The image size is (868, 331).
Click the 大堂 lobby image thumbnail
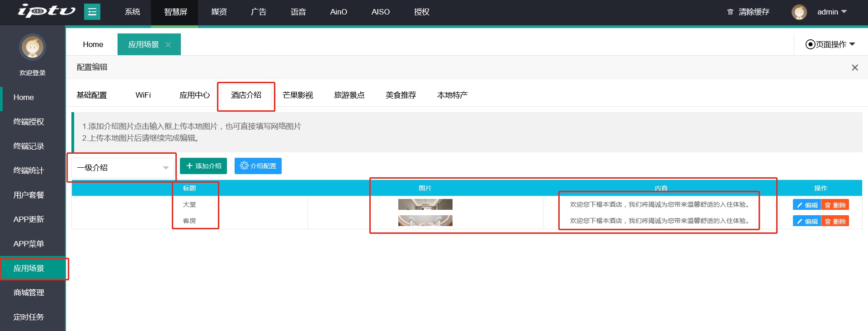425,204
